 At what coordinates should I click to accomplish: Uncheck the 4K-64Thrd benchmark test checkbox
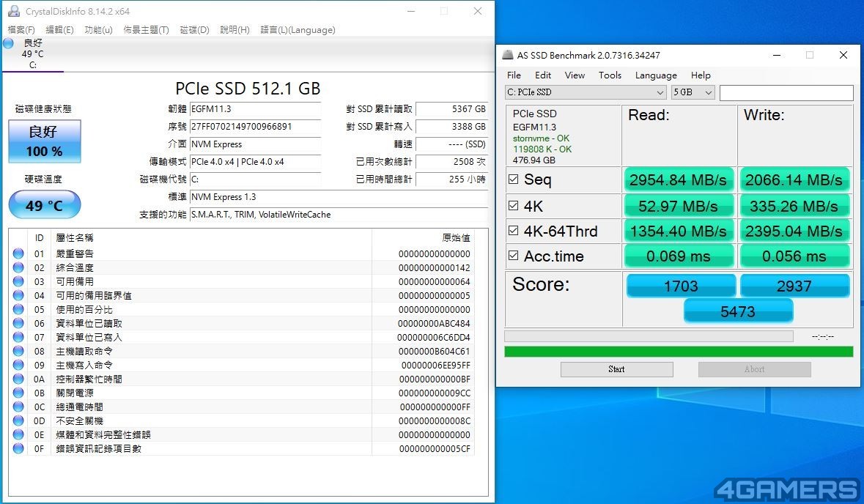(x=514, y=230)
